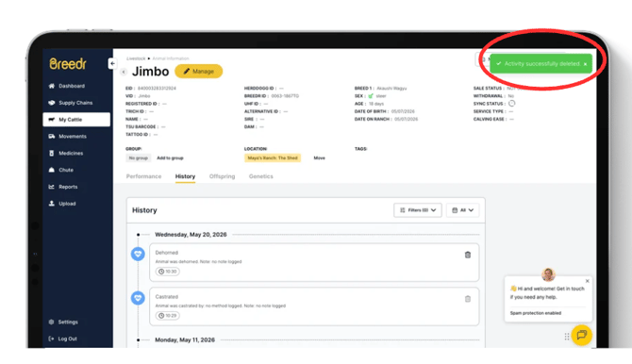Viewport: 632px width, 364px height.
Task: Click Log Out
Action: coord(67,339)
